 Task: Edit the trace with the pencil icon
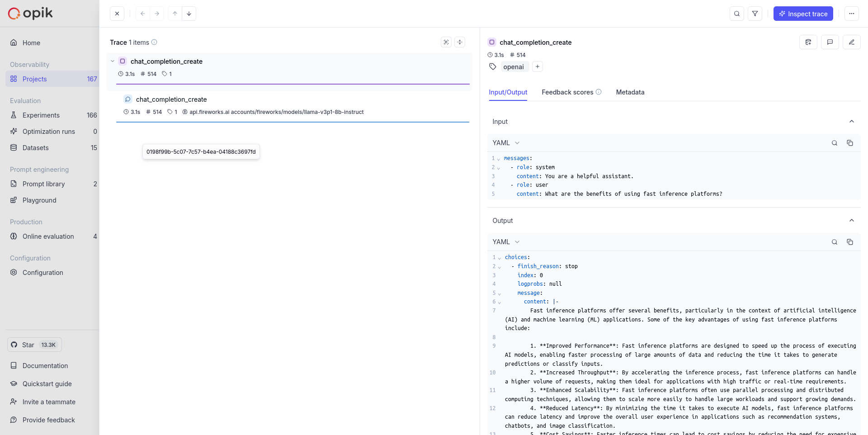click(852, 42)
